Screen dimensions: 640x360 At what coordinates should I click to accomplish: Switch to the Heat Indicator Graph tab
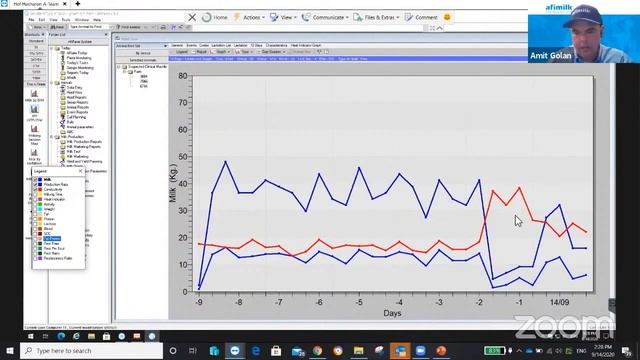306,45
